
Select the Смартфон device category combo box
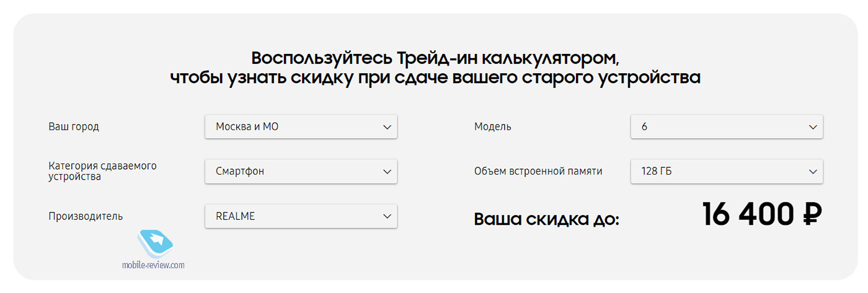(301, 171)
